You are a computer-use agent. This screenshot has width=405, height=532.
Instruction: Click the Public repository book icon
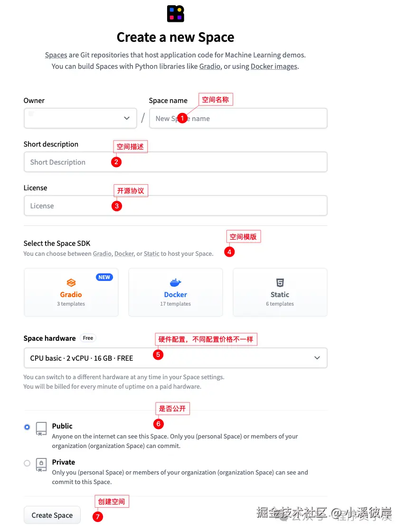(x=42, y=429)
